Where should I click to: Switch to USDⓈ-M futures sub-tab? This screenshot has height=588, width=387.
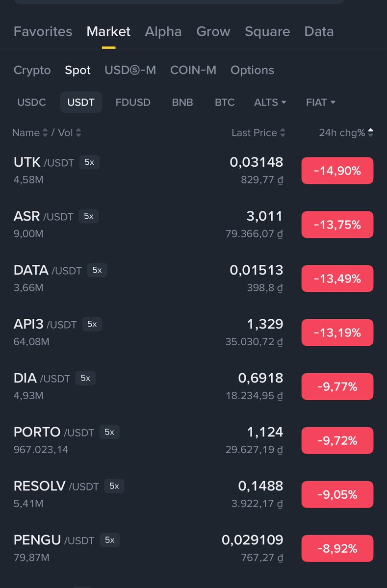click(x=130, y=70)
